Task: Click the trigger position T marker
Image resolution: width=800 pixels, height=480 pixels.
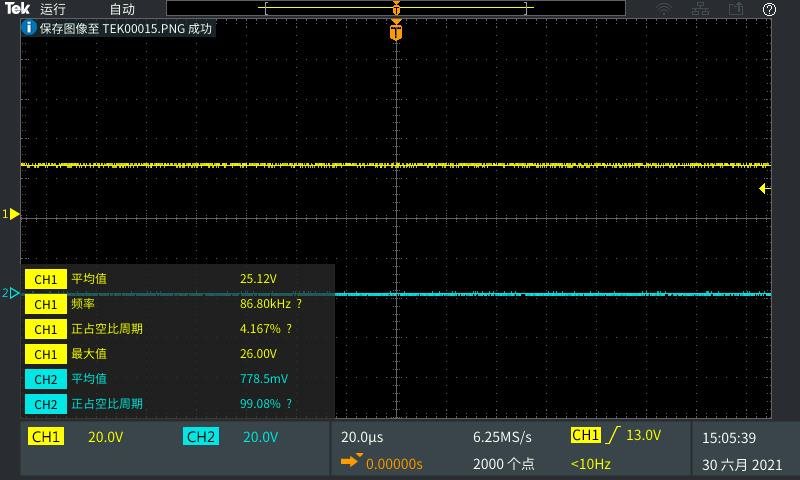Action: (x=396, y=31)
